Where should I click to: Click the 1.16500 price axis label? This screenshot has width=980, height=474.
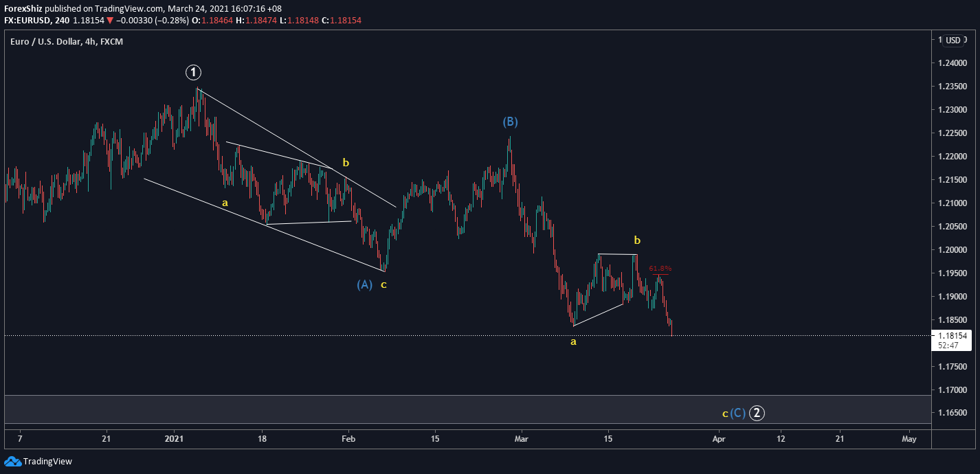coord(952,414)
